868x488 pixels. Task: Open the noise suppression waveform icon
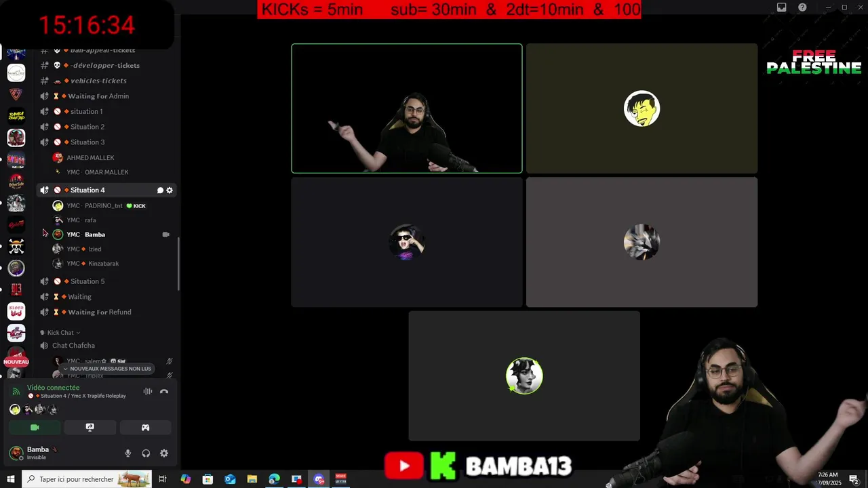point(147,391)
